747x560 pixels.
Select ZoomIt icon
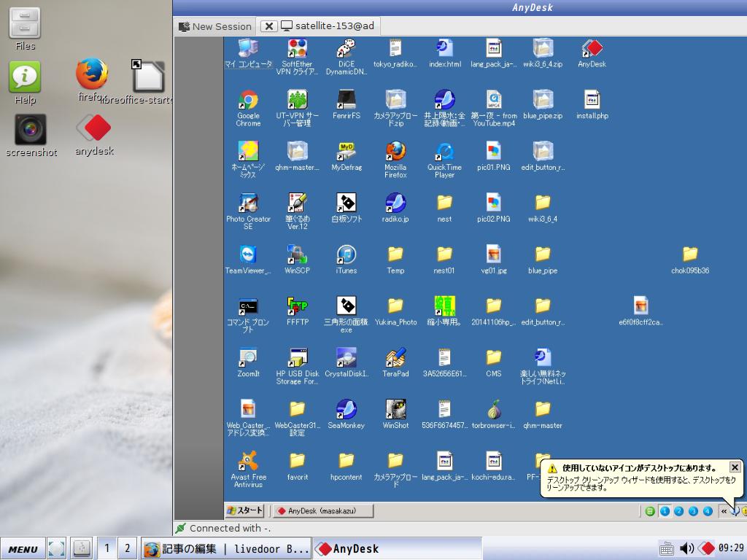[x=248, y=363]
